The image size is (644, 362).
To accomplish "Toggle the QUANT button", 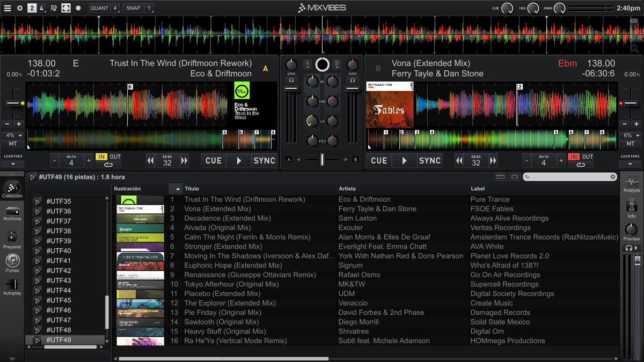I will click(99, 8).
